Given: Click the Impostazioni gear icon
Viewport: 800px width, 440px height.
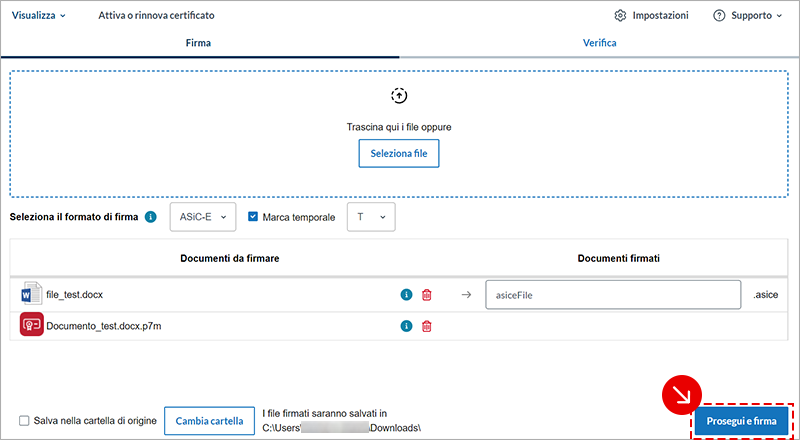Looking at the screenshot, I should click(x=620, y=16).
